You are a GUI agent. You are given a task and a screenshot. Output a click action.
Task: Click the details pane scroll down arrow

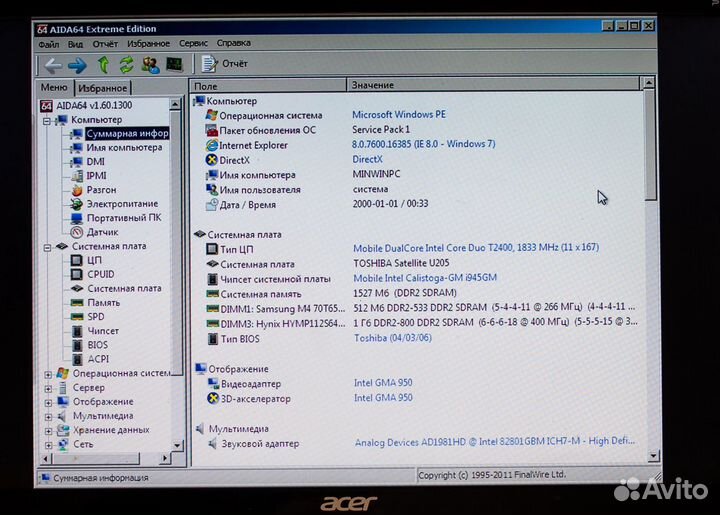tap(653, 456)
